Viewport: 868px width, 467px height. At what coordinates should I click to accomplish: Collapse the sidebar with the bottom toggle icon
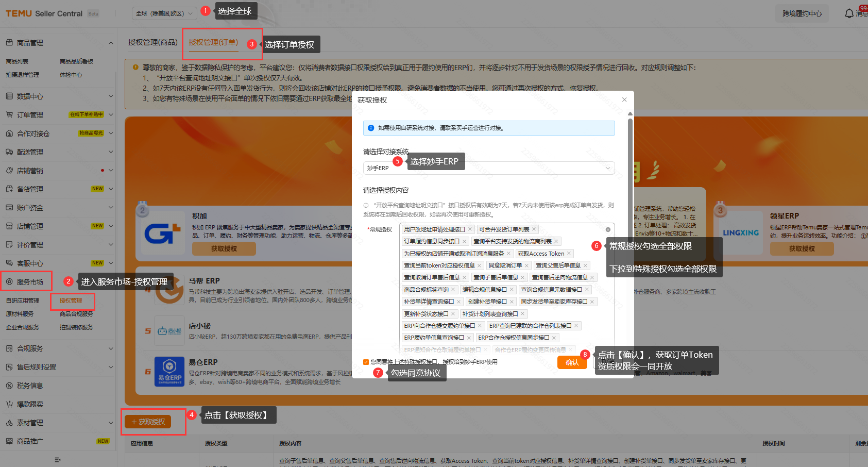click(x=58, y=459)
